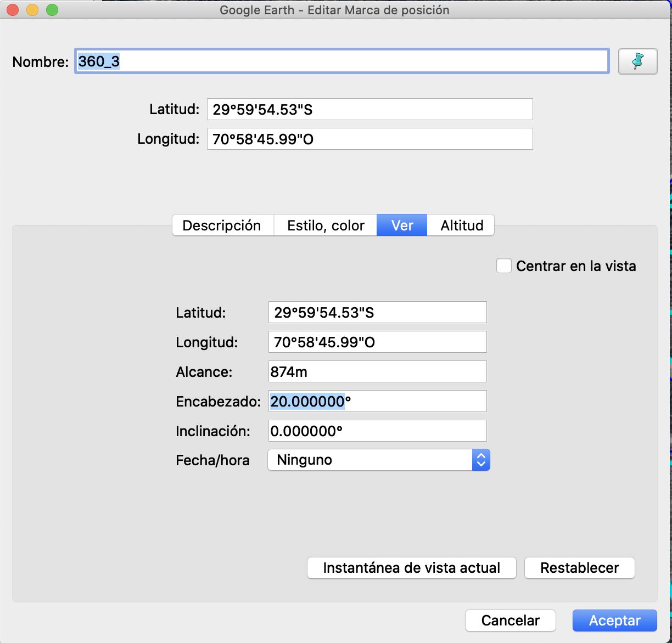Focus the Longitud field in Ver tab
Screen dimensions: 672x643
[377, 342]
